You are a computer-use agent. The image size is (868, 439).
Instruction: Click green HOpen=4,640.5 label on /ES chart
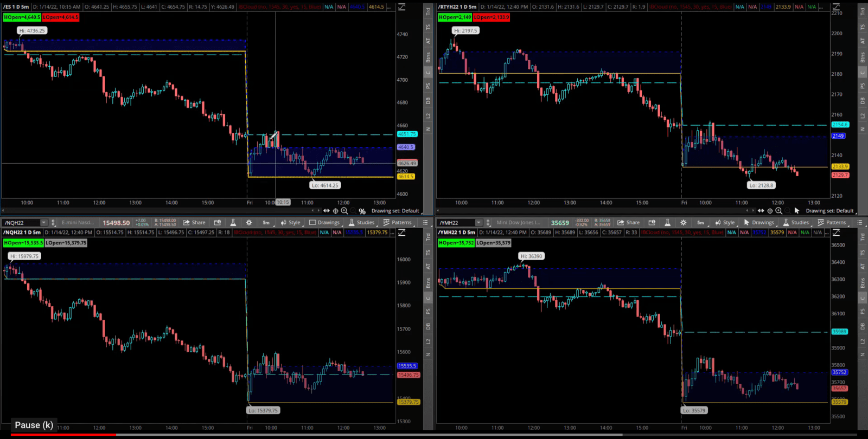coord(22,17)
